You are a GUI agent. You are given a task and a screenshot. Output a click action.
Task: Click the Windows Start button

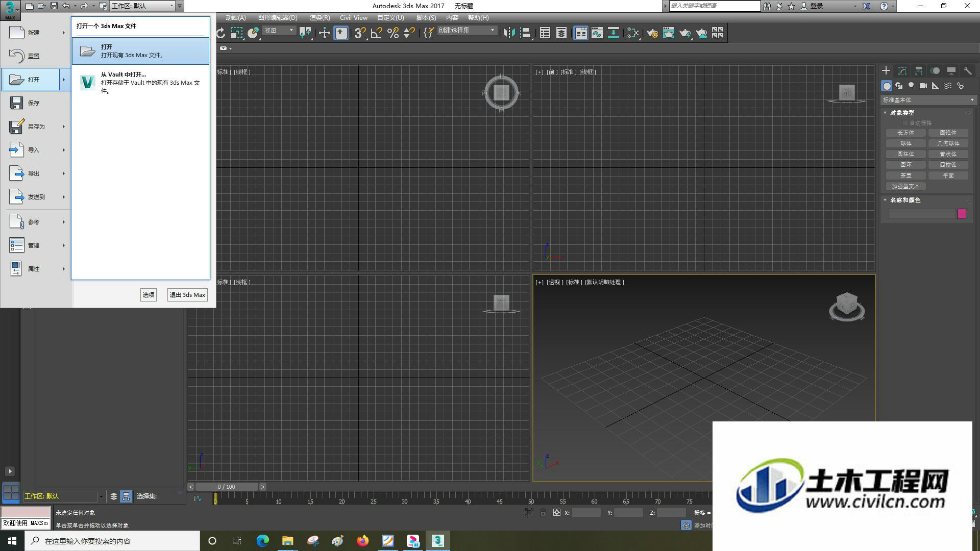tap(12, 541)
